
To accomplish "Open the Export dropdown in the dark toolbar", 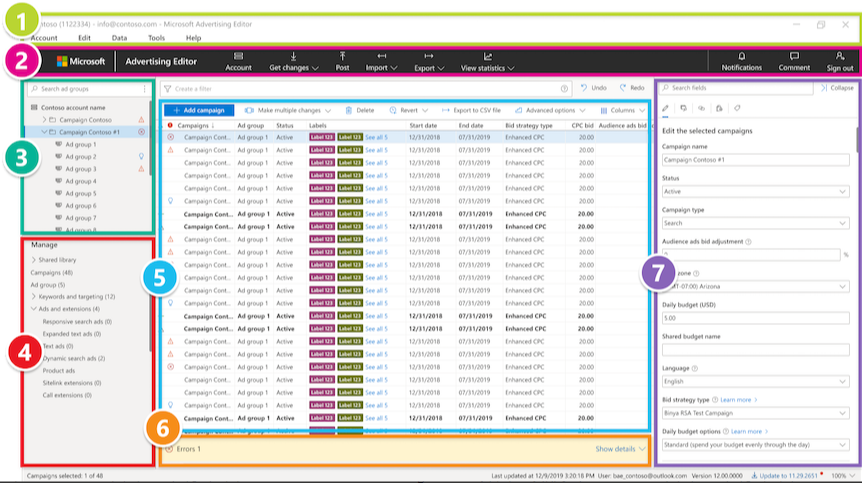I will 429,61.
